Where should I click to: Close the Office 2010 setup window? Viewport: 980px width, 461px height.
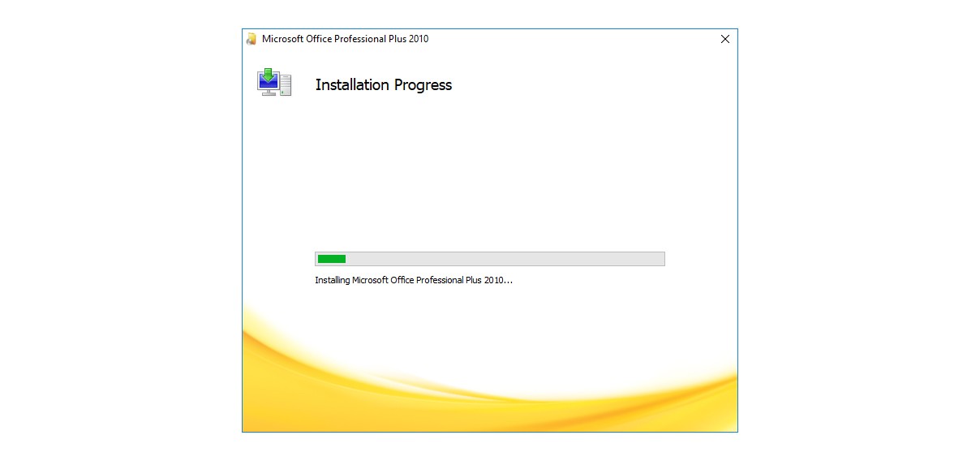[725, 39]
